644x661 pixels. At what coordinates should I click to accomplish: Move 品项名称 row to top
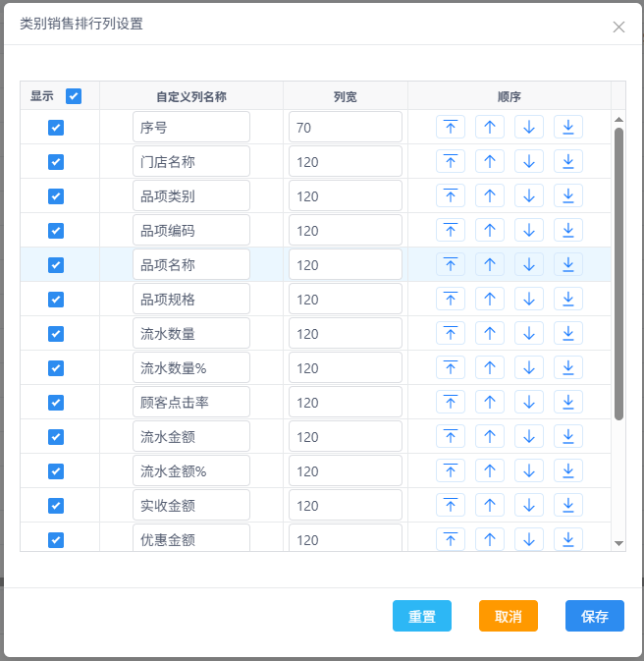click(x=451, y=264)
